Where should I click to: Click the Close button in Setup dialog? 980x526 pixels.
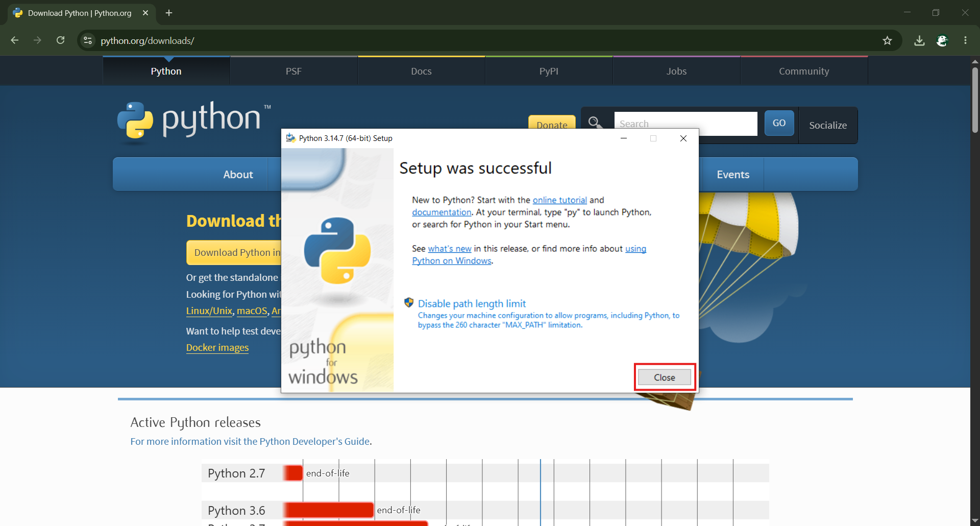pos(665,377)
